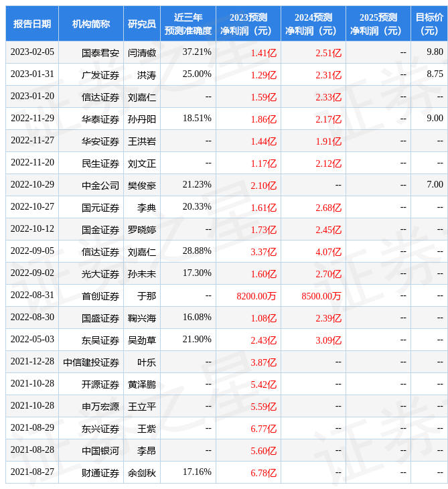Image resolution: width=448 pixels, height=489 pixels.
Task: Click the 2025预测净利润 column header
Action: 378,24
